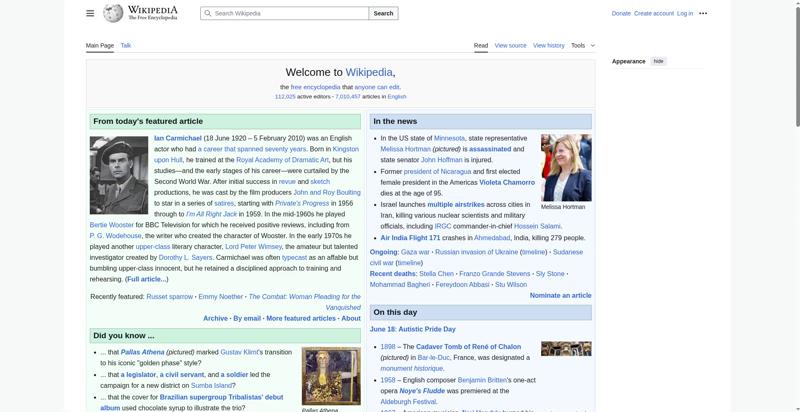Open Russian invasion of Ukraine link

[477, 252]
